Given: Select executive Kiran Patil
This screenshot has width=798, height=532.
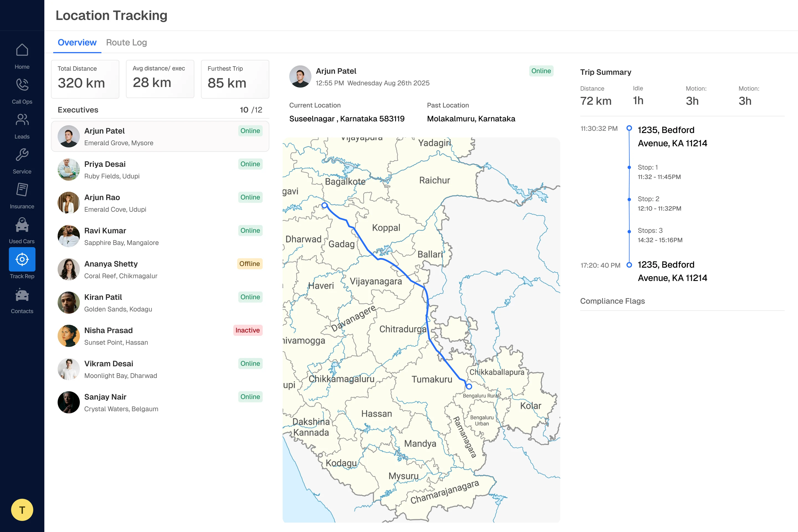Looking at the screenshot, I should (160, 303).
